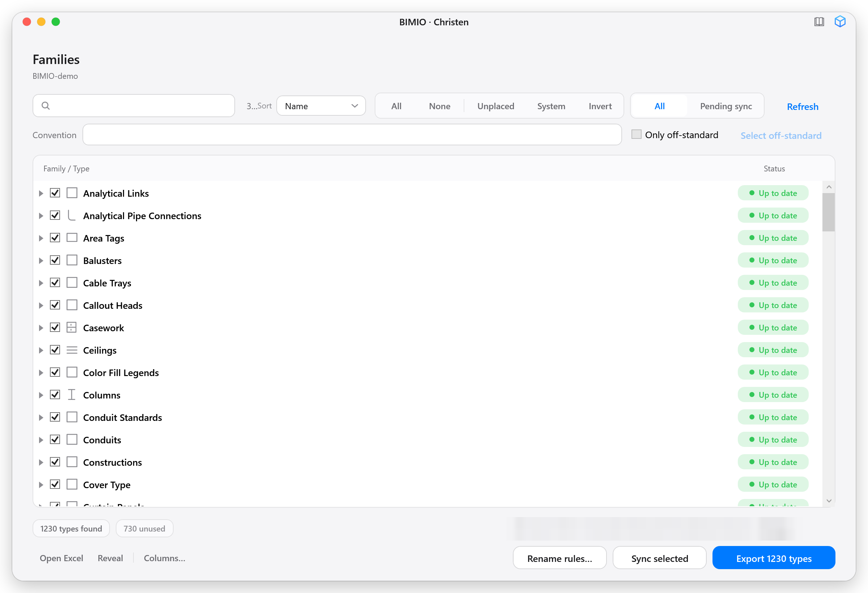Expand the Cable Trays row
The image size is (868, 593).
click(41, 283)
